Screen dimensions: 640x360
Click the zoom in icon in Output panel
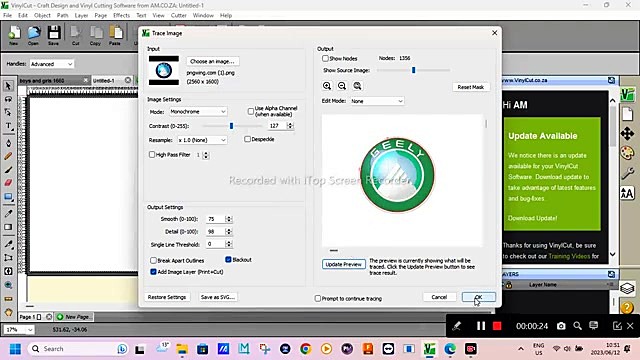point(327,86)
